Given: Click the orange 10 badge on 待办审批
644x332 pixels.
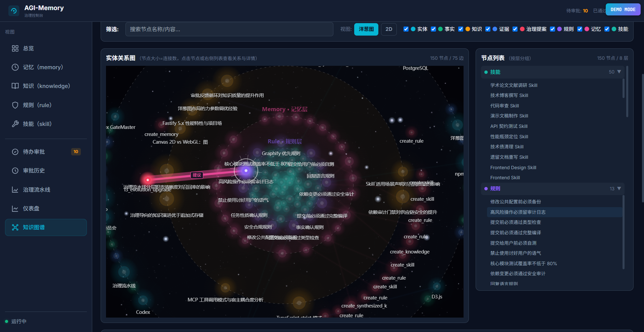Looking at the screenshot, I should tap(76, 152).
